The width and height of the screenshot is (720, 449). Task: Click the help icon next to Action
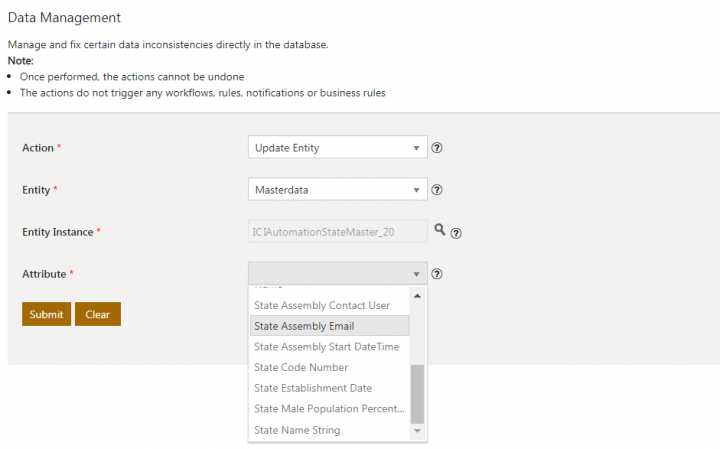point(437,148)
